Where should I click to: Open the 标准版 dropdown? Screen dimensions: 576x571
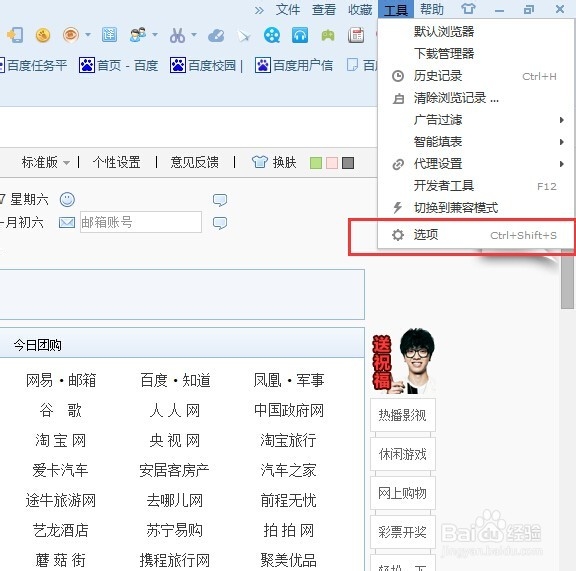pyautogui.click(x=46, y=162)
